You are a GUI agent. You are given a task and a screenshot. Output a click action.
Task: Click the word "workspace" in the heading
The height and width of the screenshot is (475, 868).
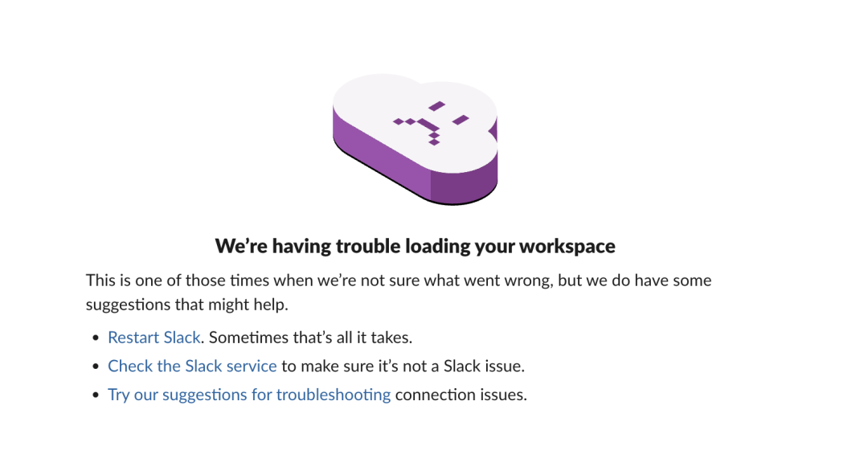tap(567, 246)
